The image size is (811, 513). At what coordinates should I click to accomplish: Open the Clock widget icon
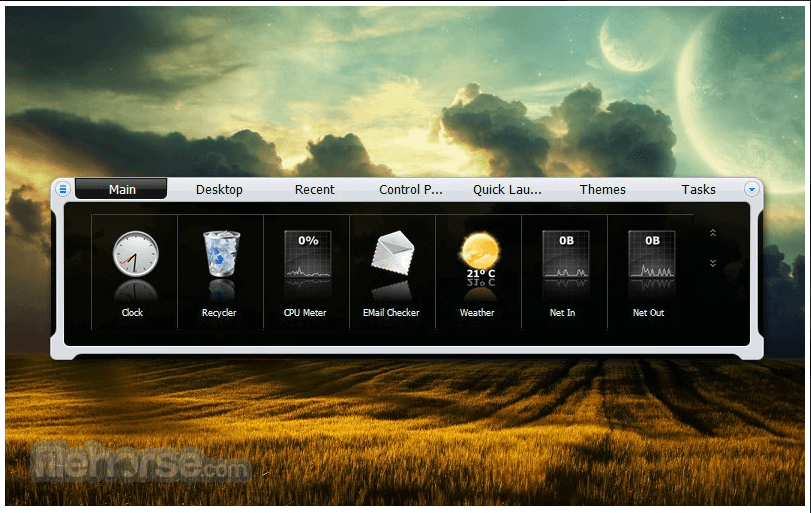click(x=136, y=254)
